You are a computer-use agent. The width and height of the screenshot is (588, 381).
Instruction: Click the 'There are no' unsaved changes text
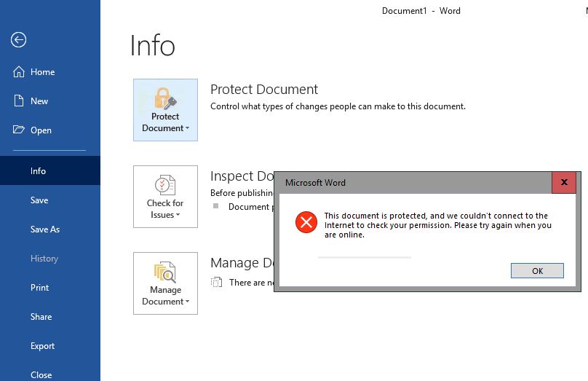click(252, 282)
